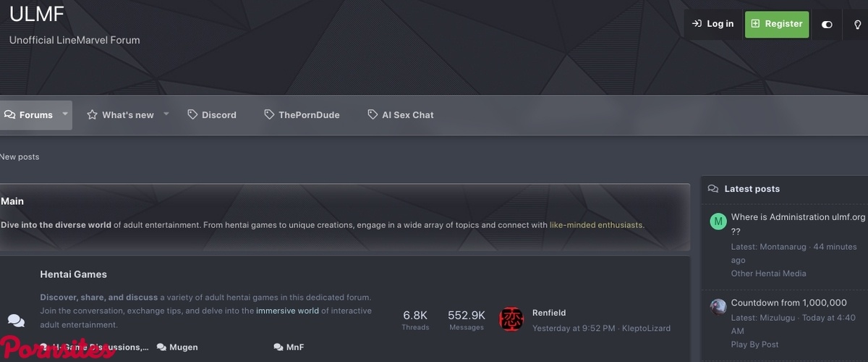Open the MnF sub-forum
This screenshot has height=362, width=868.
(x=294, y=348)
